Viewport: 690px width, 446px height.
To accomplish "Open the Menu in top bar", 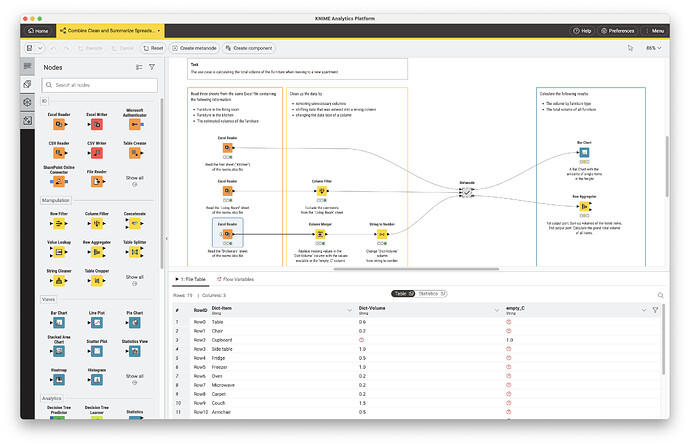I will pyautogui.click(x=655, y=31).
